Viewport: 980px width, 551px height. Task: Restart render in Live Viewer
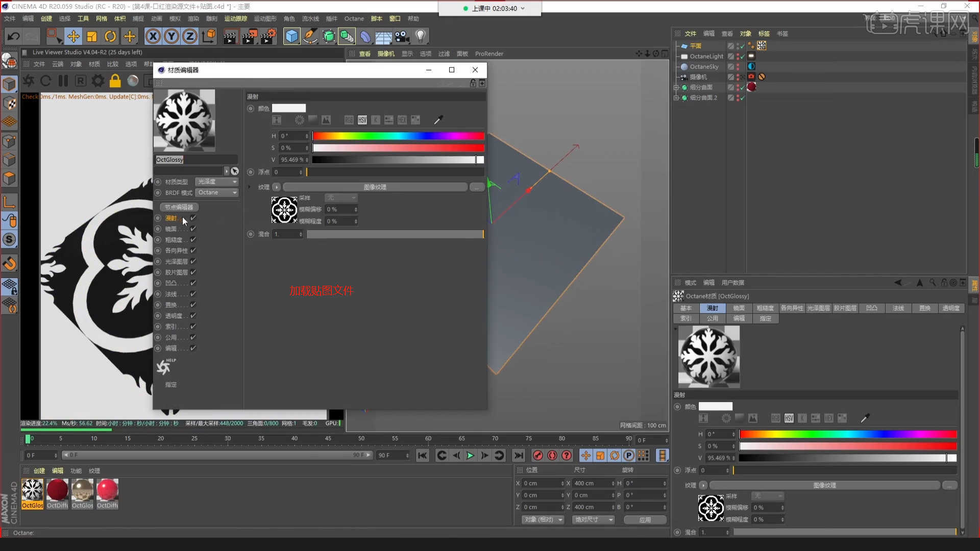tap(45, 81)
